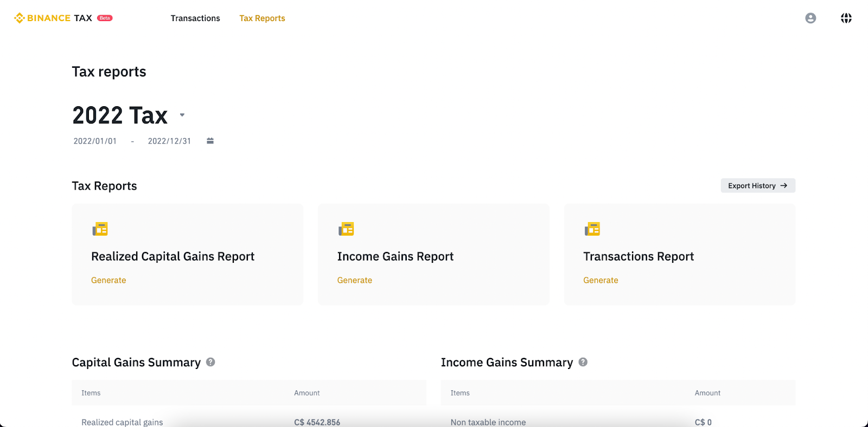Generate the Income Gains Report
Image resolution: width=868 pixels, height=427 pixels.
point(354,280)
